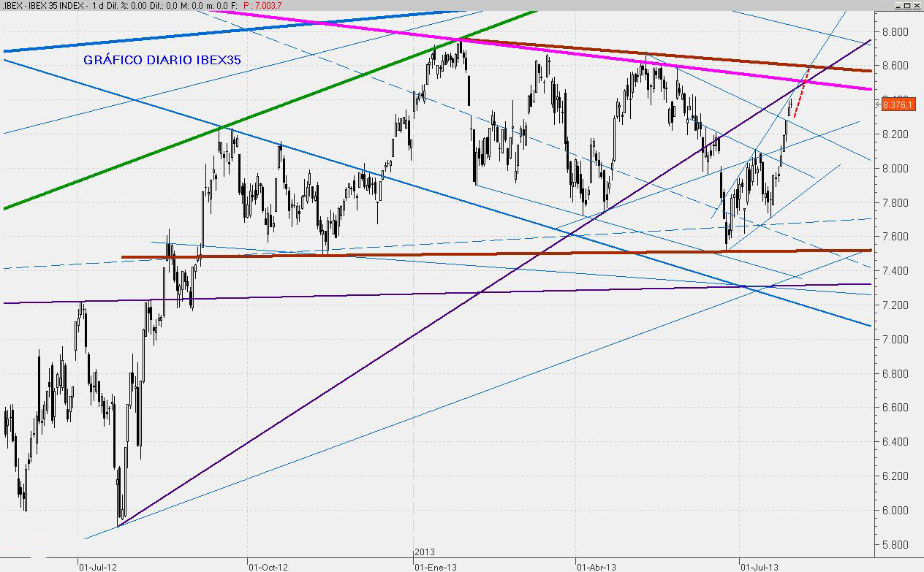Click the 2013 year label on time axis
Image resolution: width=924 pixels, height=572 pixels.
point(424,552)
